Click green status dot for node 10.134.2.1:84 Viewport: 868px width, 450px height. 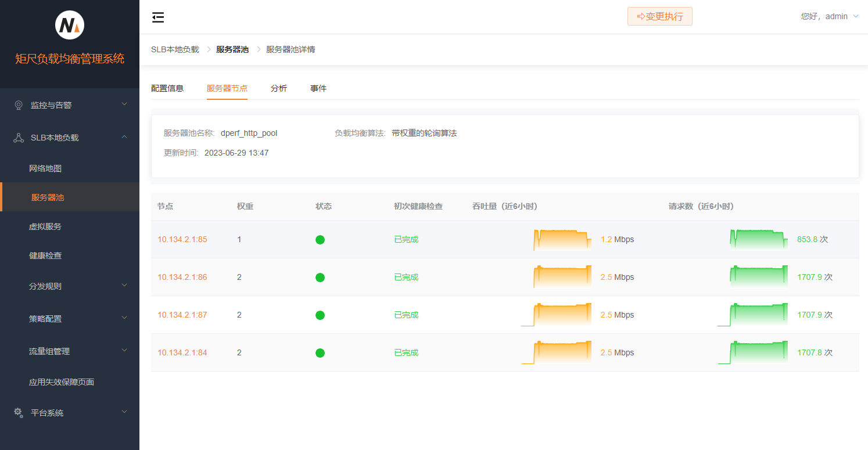tap(320, 353)
